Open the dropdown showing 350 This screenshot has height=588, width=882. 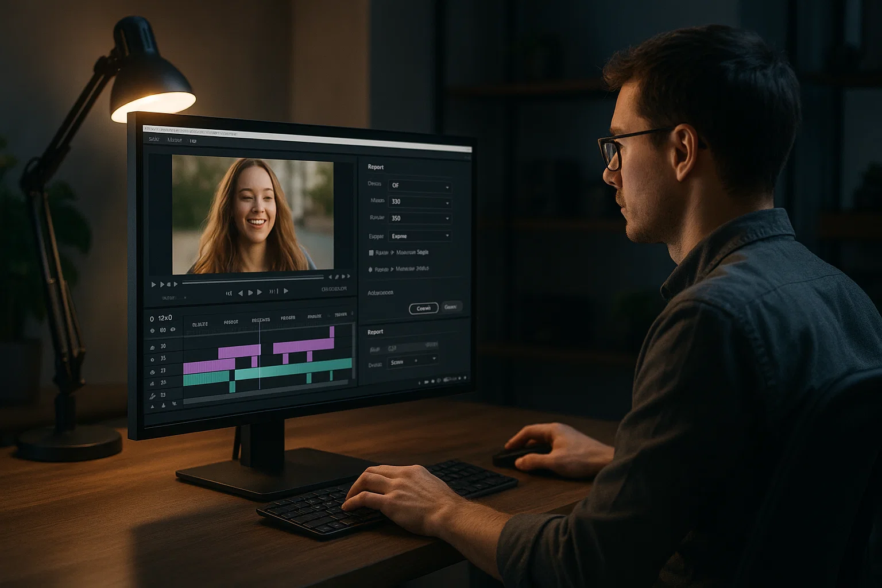(x=420, y=218)
